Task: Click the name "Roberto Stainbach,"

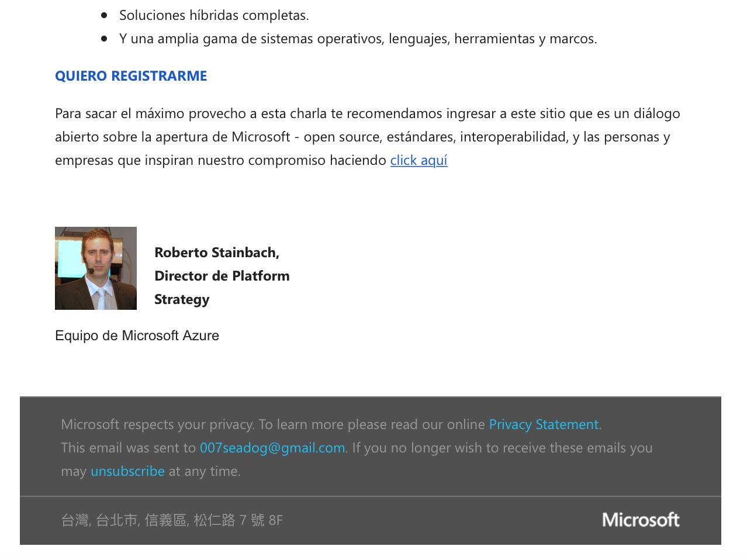Action: pos(217,253)
